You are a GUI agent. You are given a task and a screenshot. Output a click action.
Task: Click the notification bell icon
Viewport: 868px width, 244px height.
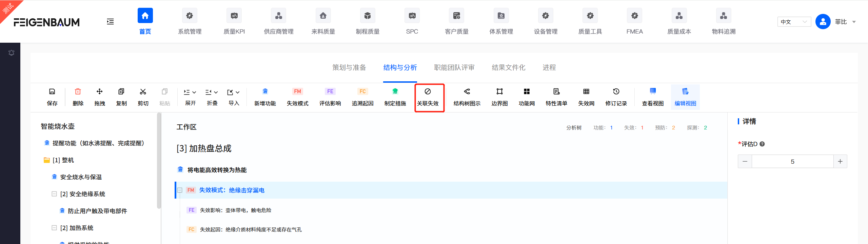[11, 53]
